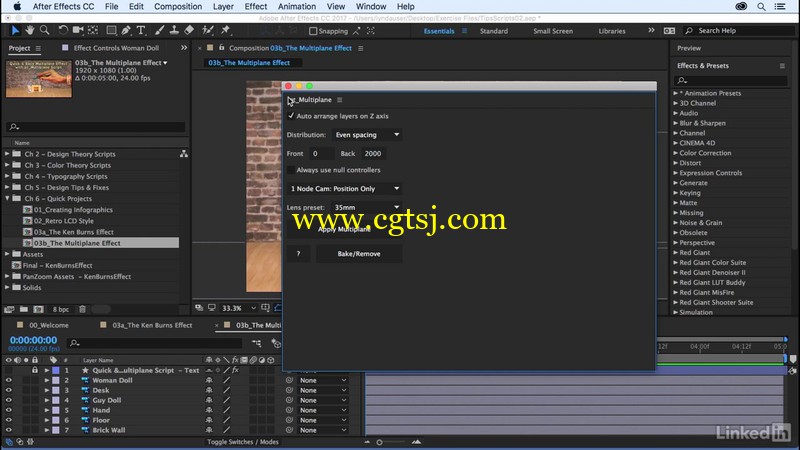The width and height of the screenshot is (800, 450).
Task: Open the Animation menu
Action: point(297,7)
